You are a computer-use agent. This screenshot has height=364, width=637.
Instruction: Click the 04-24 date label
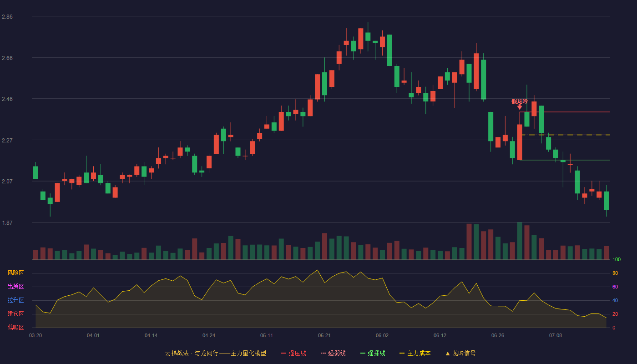click(209, 335)
